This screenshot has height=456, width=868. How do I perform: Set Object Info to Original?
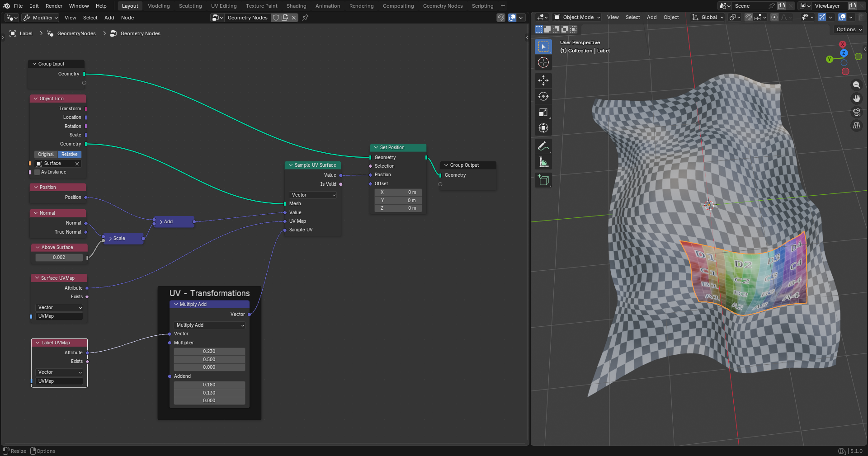pyautogui.click(x=46, y=155)
